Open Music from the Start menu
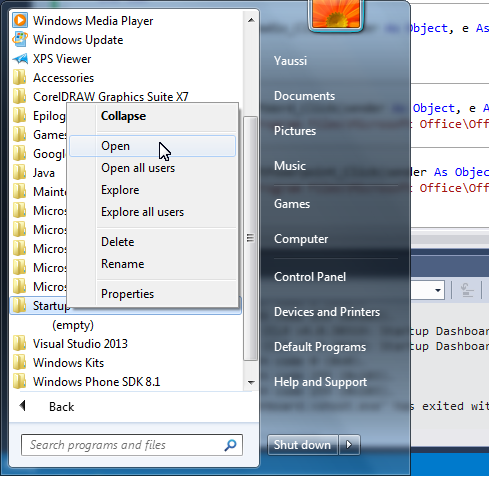 [x=290, y=166]
